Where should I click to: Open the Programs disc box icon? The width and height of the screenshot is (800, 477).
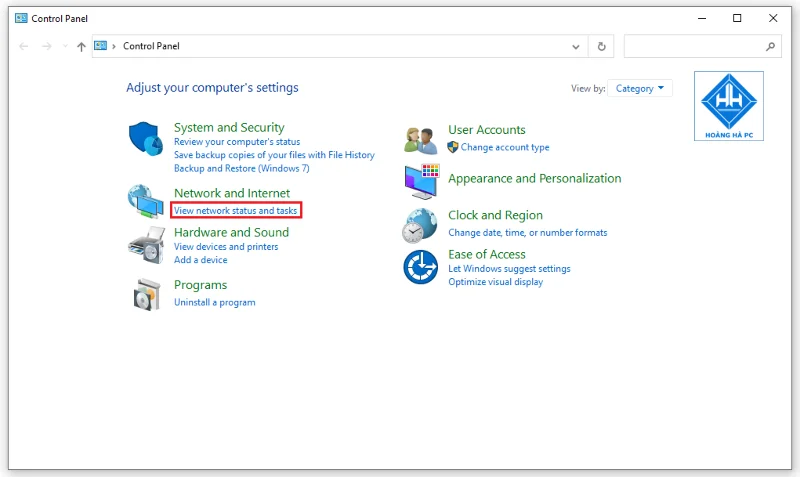point(147,294)
